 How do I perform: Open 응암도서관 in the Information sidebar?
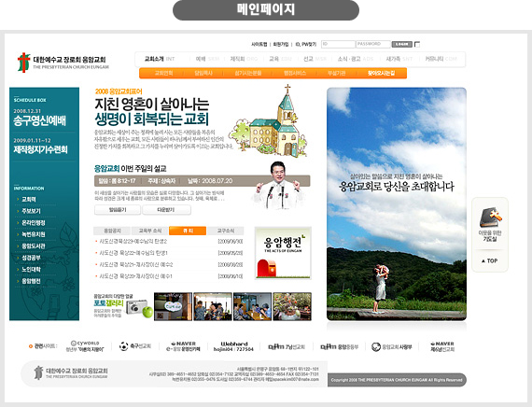tap(34, 246)
